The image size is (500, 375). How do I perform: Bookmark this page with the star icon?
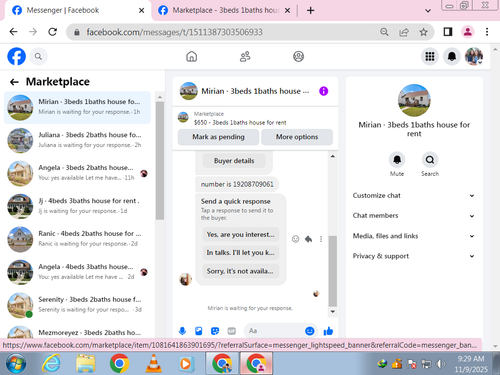point(423,32)
